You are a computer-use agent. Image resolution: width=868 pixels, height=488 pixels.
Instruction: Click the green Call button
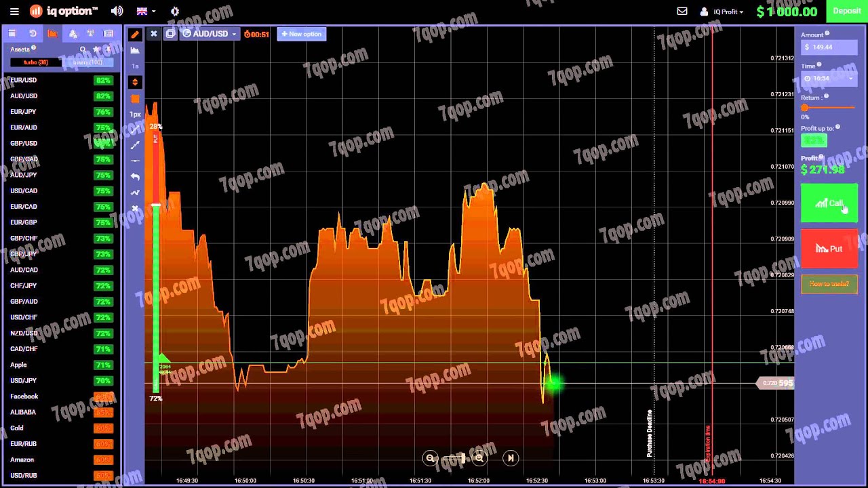tap(829, 203)
